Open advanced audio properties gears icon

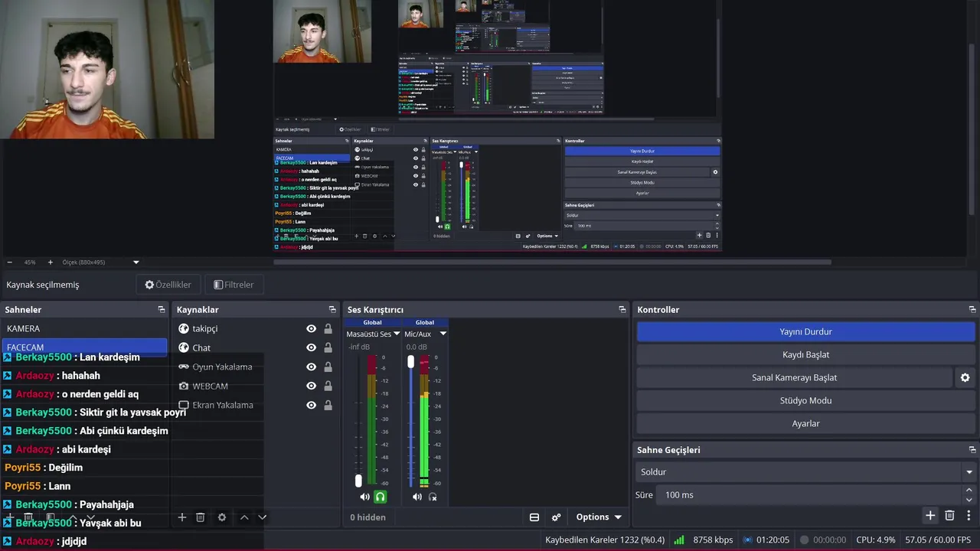coord(557,517)
